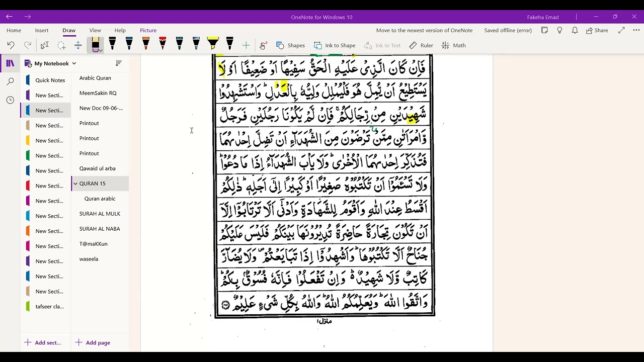Image resolution: width=644 pixels, height=362 pixels.
Task: Select the yellow highlighter
Action: click(x=213, y=44)
